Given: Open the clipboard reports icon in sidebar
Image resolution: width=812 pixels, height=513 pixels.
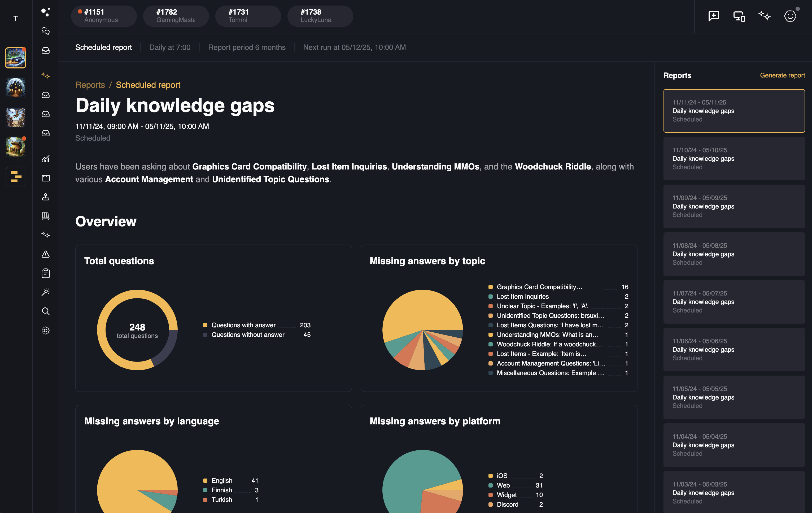Looking at the screenshot, I should tap(46, 273).
